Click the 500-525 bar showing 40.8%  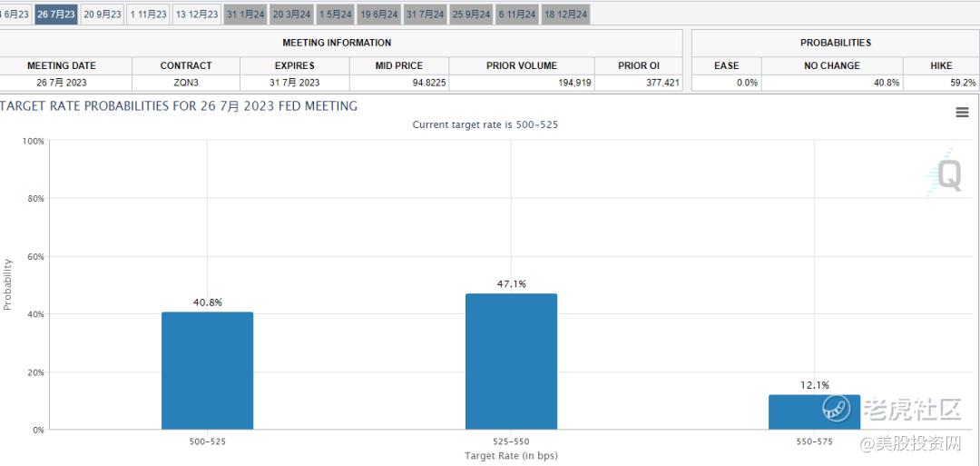tap(208, 371)
